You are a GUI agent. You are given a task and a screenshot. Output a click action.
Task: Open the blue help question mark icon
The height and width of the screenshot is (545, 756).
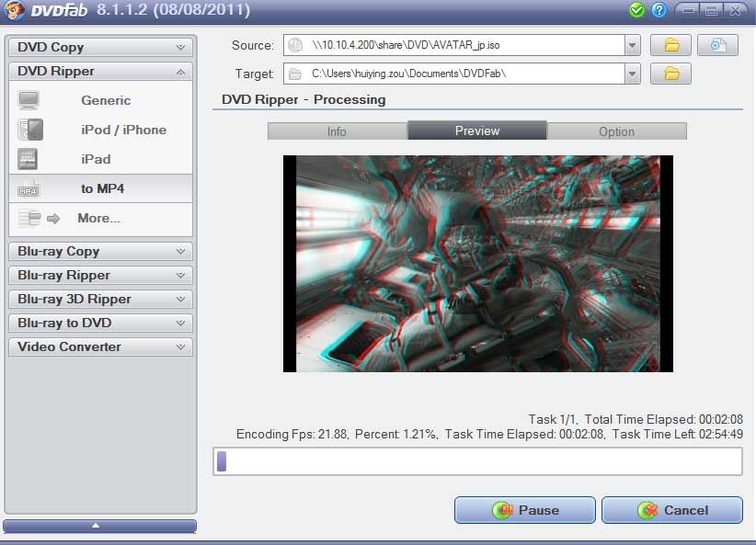659,10
